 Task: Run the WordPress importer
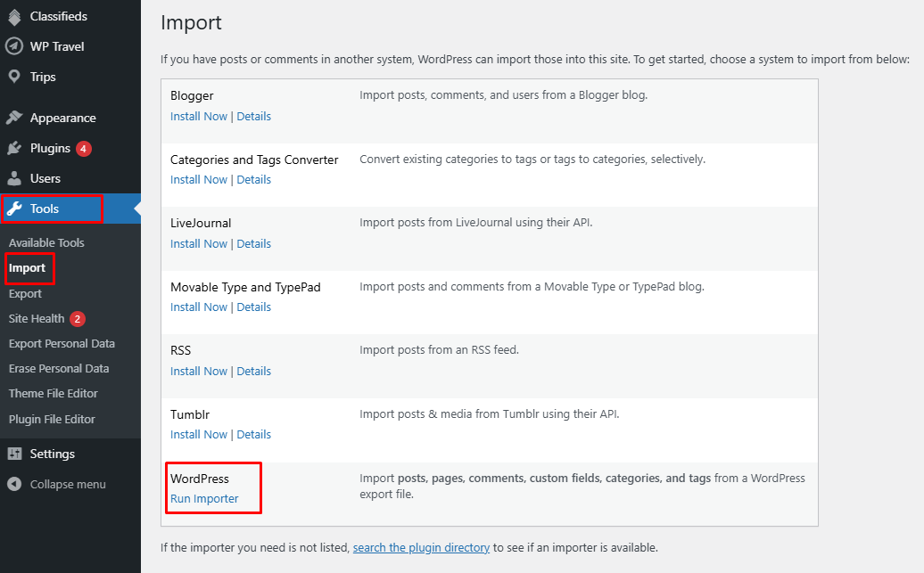204,498
